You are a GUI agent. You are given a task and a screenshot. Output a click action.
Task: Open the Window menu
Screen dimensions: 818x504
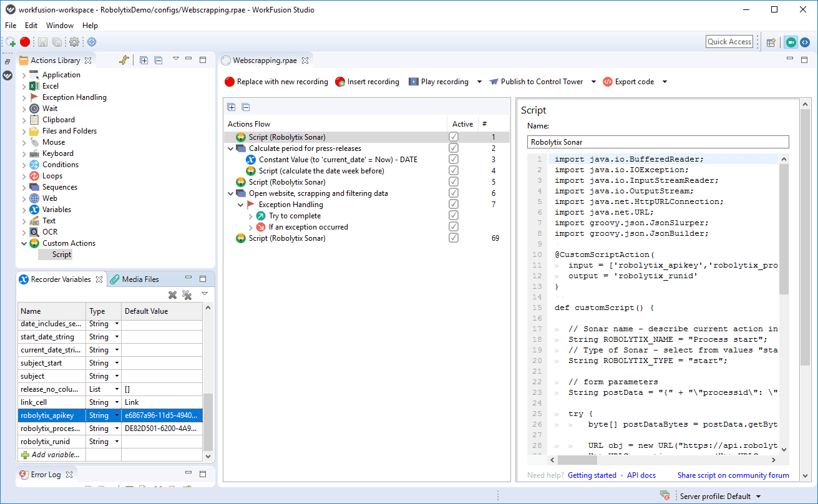click(59, 26)
